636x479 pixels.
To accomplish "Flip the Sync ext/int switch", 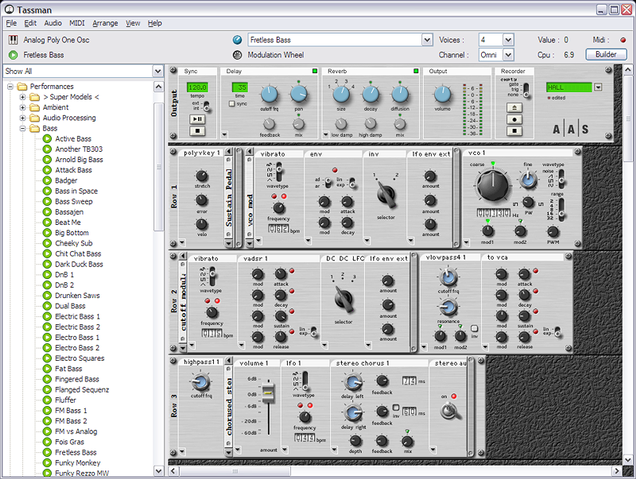I will tap(206, 106).
